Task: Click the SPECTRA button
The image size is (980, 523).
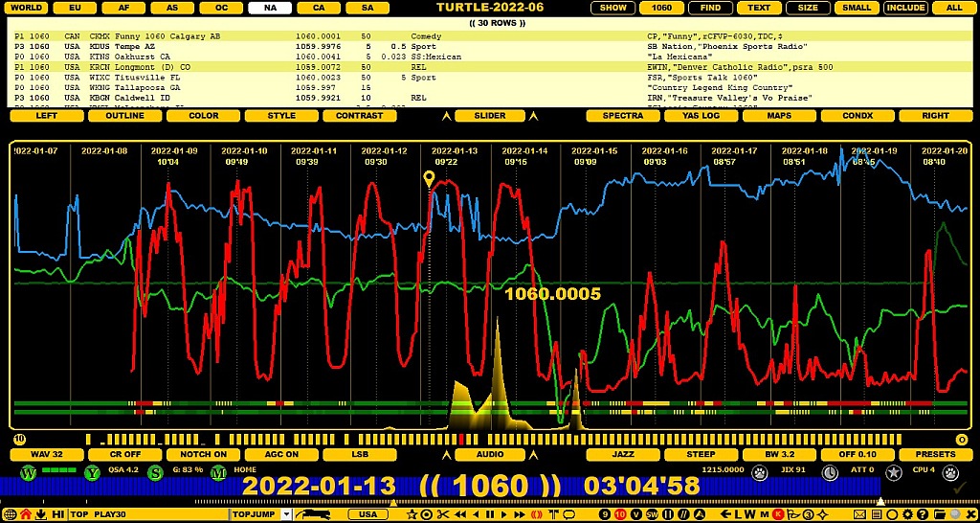Action: (622, 116)
